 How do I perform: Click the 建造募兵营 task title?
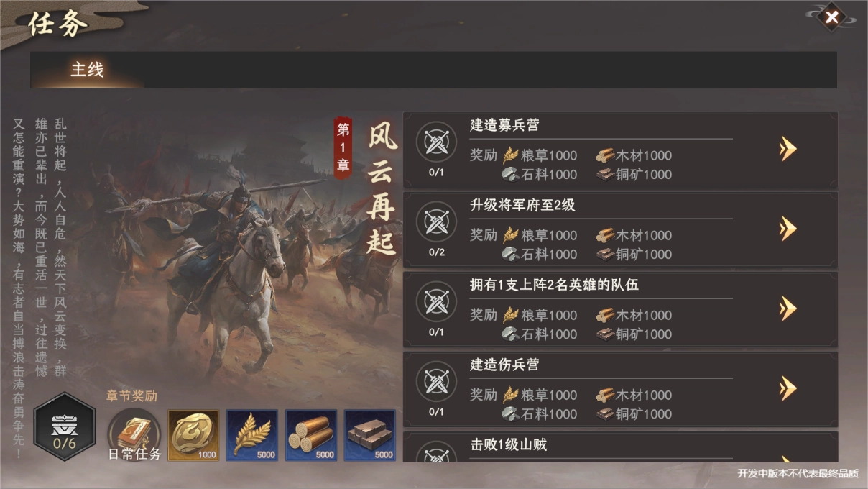point(504,125)
